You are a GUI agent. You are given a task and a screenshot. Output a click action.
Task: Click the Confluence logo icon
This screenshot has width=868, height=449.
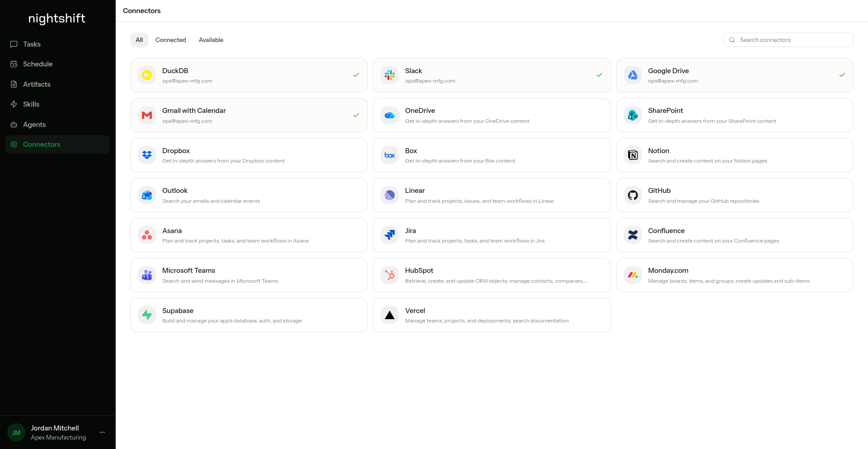[x=633, y=235]
